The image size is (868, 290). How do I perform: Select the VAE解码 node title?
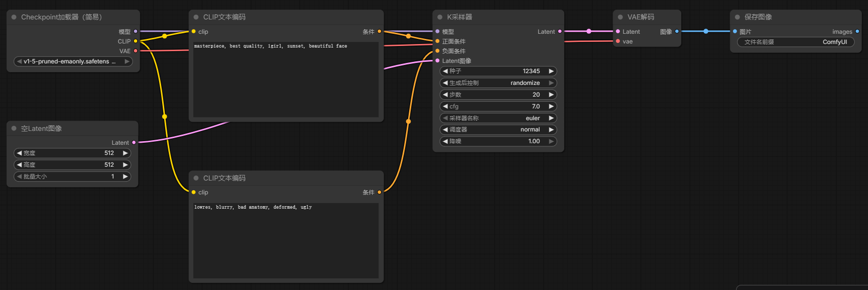click(x=641, y=17)
